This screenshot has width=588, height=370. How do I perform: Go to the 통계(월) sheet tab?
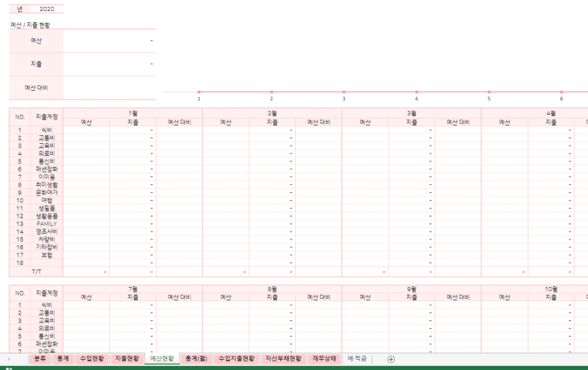(x=196, y=359)
